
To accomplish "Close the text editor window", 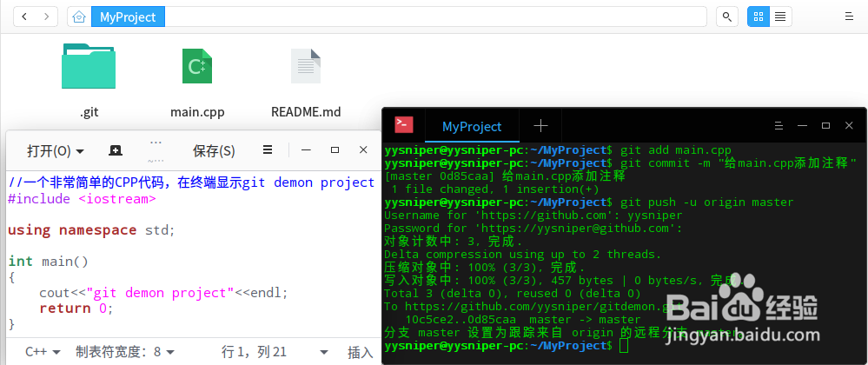I will [x=363, y=150].
